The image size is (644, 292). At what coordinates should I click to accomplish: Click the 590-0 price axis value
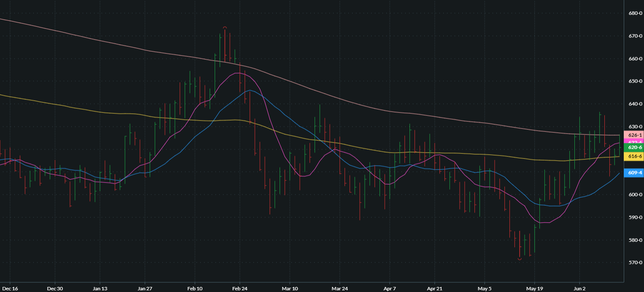tap(635, 217)
